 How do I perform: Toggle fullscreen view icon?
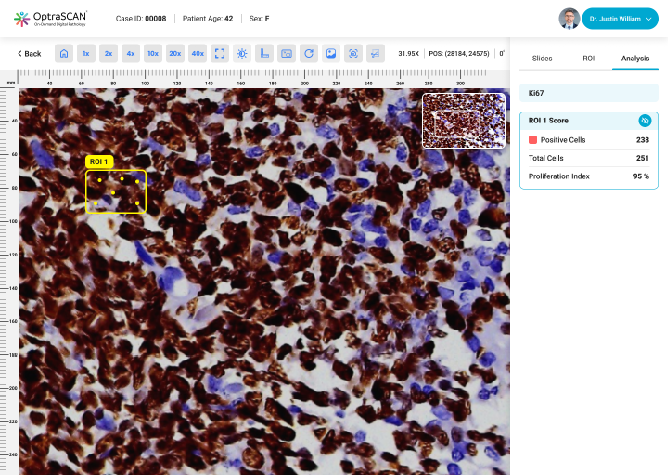click(x=219, y=53)
